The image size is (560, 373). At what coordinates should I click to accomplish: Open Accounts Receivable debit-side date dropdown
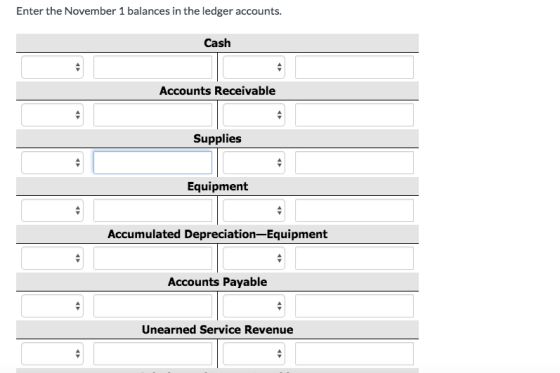point(52,115)
